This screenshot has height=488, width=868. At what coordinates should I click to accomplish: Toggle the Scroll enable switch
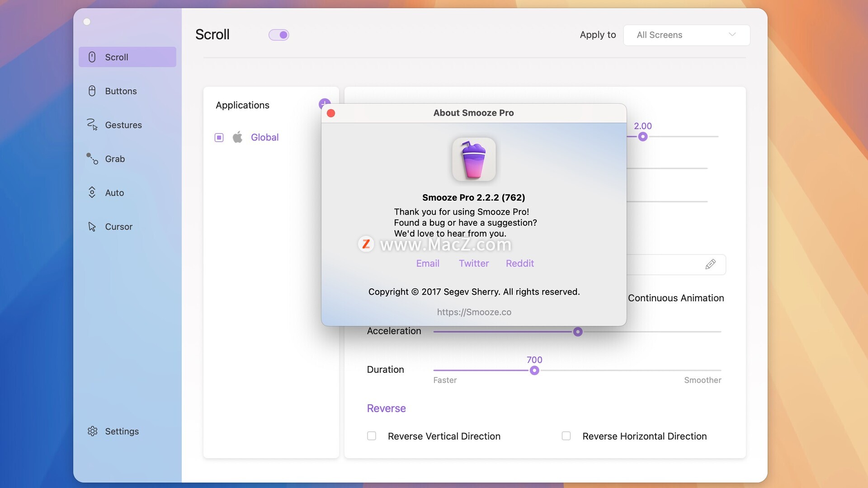tap(278, 35)
